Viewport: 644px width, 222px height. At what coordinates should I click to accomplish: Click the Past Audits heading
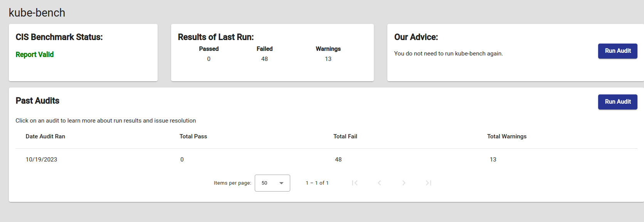click(x=37, y=101)
